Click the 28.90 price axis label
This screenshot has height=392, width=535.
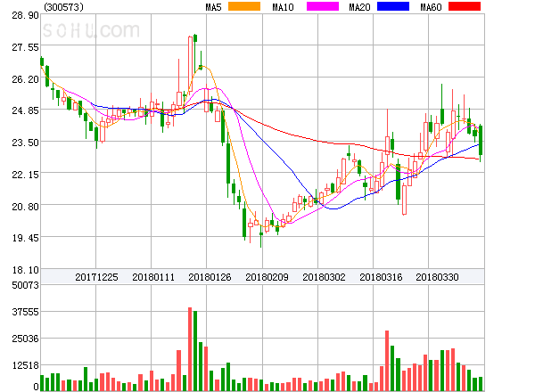click(x=25, y=15)
